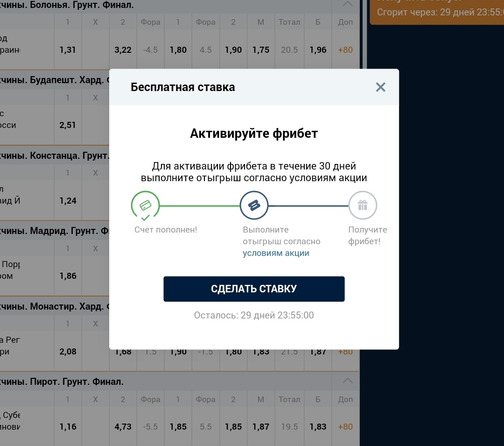Collapse the Пирот Грунт Финал section
Viewport: 504px width, 446px height.
348,381
